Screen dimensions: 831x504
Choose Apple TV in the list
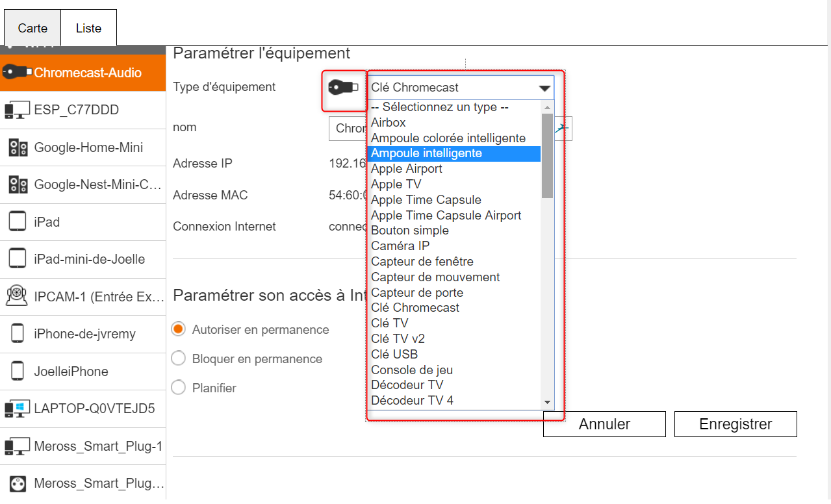(454, 184)
